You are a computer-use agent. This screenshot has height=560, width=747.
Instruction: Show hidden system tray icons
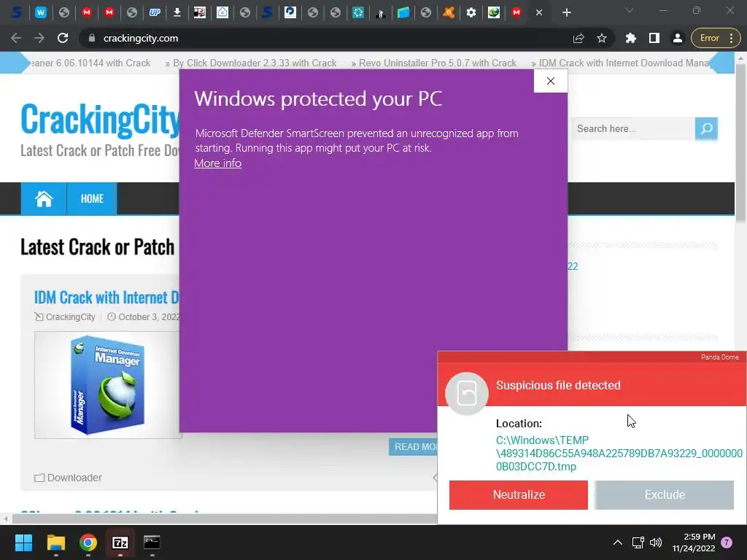pyautogui.click(x=617, y=542)
